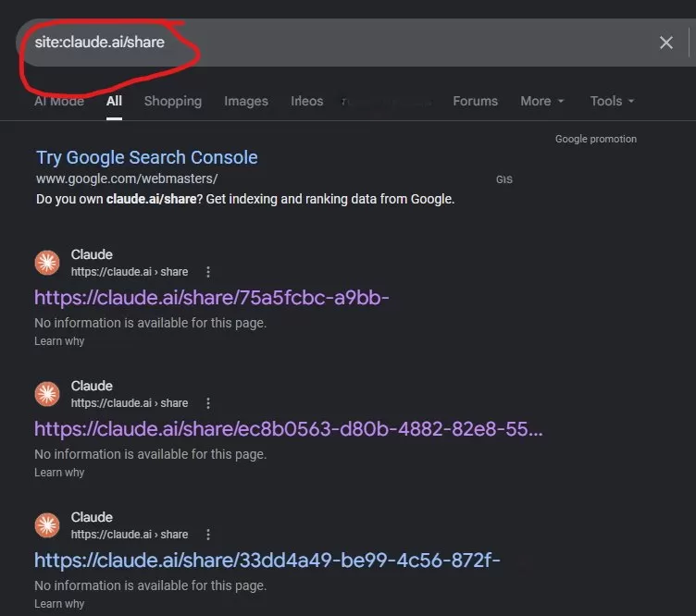This screenshot has width=696, height=616.
Task: Open the Videos results tab
Action: pos(306,101)
